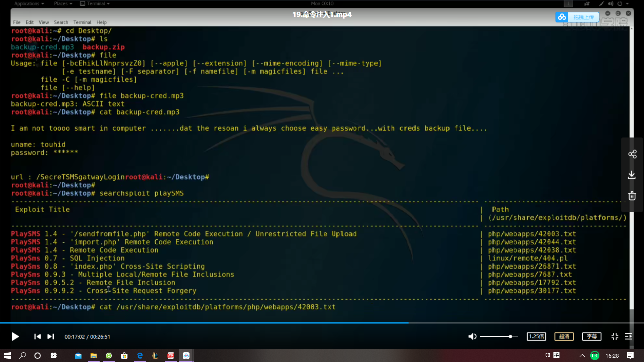Open the Windows Start menu
Image resolution: width=644 pixels, height=362 pixels.
[7, 356]
